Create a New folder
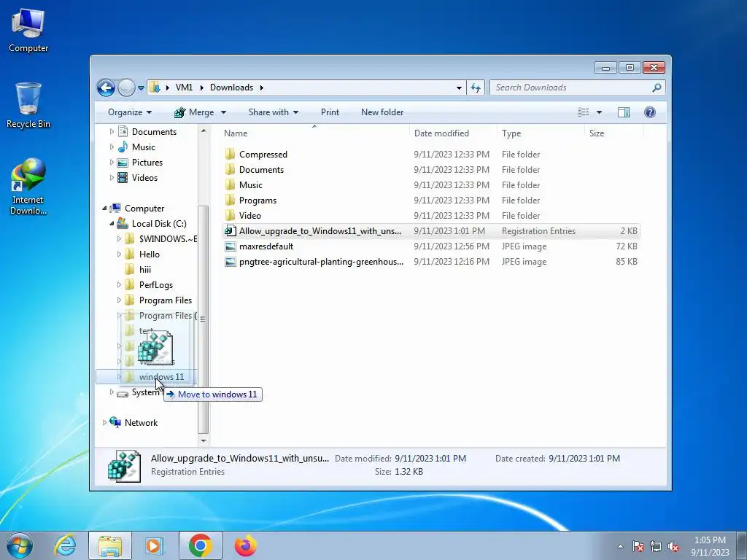Screen dimensions: 747x560 click(382, 112)
